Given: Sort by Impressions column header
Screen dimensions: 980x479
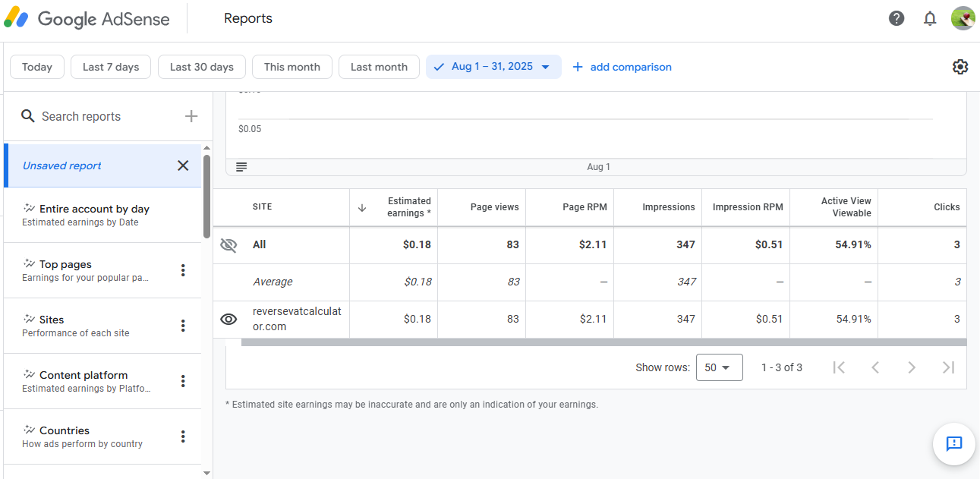Looking at the screenshot, I should pyautogui.click(x=669, y=207).
